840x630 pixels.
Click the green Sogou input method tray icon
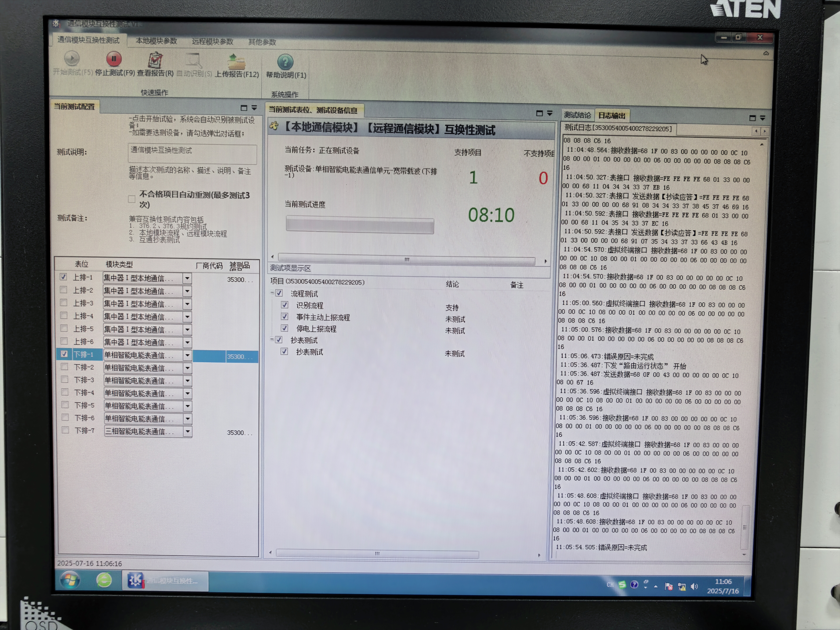622,584
